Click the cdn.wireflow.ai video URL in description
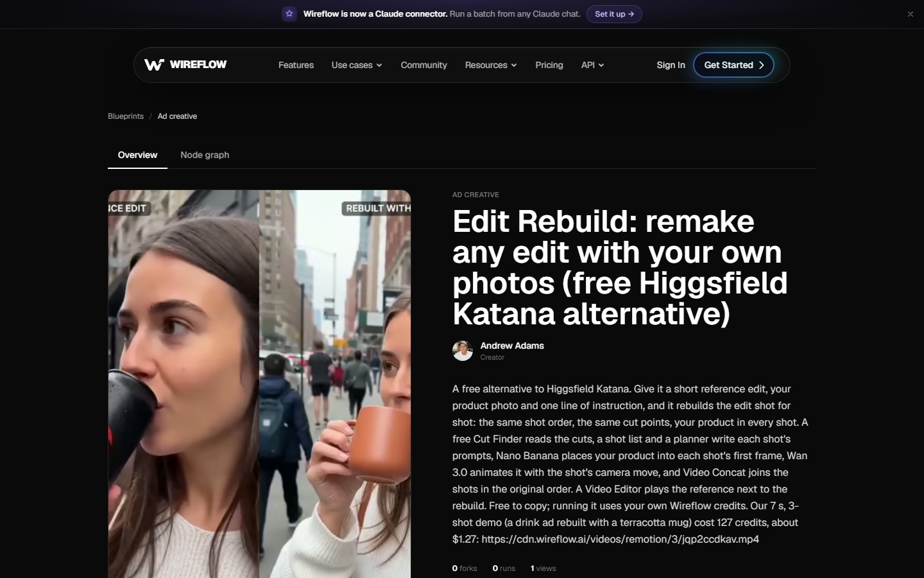The image size is (924, 578). click(620, 539)
